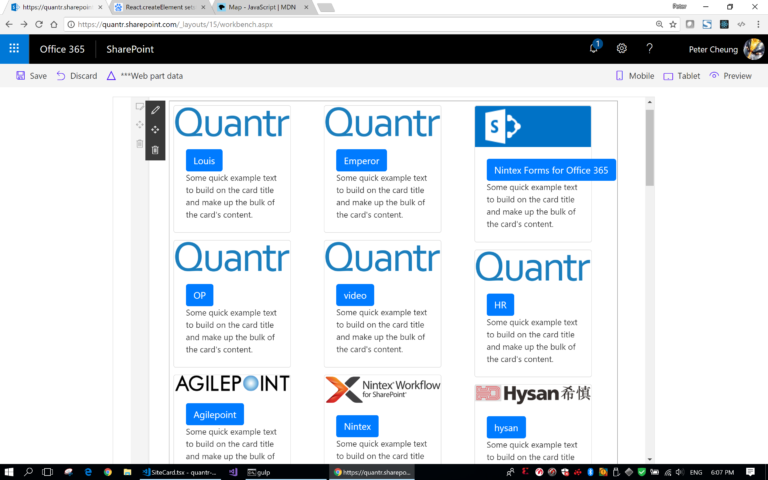Click the SharePoint logo card image
This screenshot has height=480, width=768.
[533, 126]
